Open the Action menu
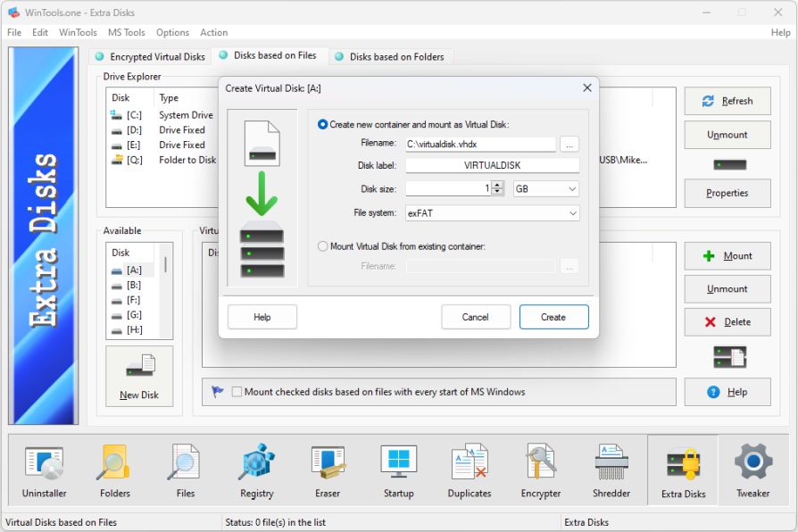 [213, 33]
